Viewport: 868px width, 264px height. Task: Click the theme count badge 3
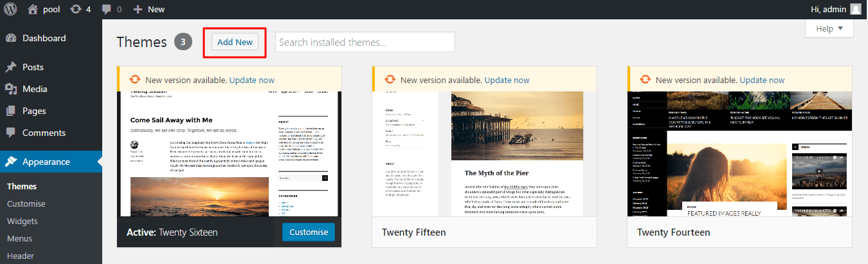(183, 42)
